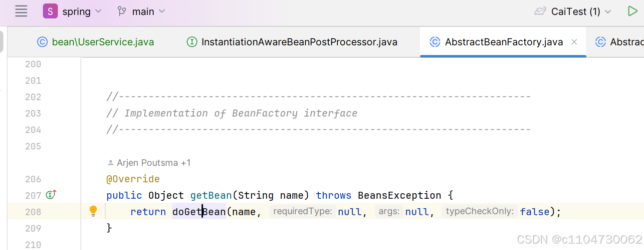This screenshot has height=250, width=644.
Task: Click the closing brace on line 209
Action: pos(109,228)
